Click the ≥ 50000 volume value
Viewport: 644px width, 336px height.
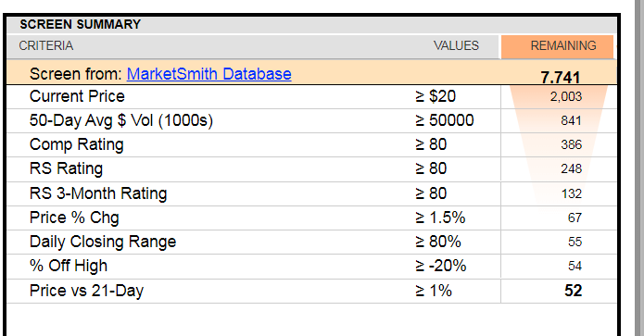pyautogui.click(x=445, y=120)
